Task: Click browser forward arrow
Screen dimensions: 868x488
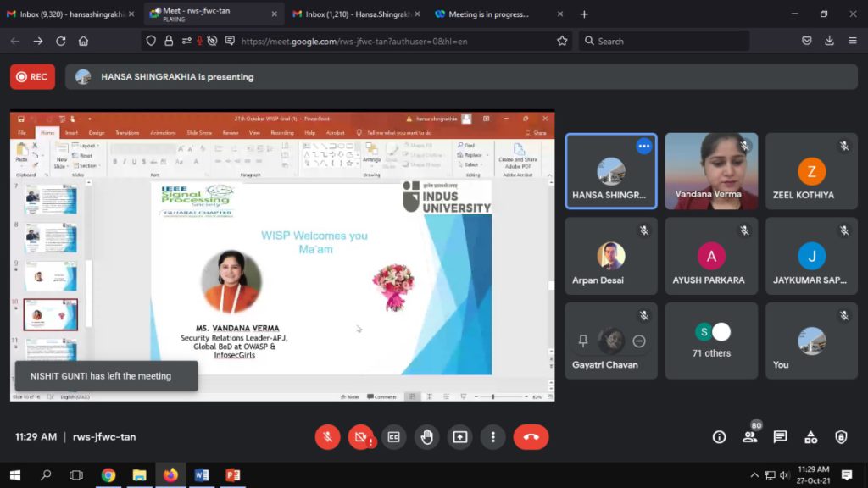Action: pos(37,41)
